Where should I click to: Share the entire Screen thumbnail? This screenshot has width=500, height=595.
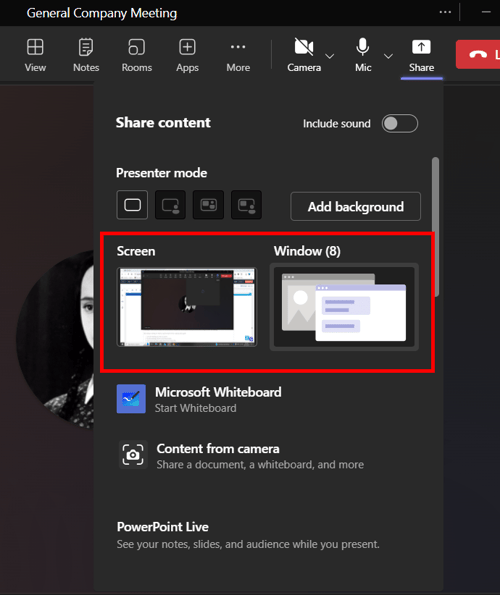(x=187, y=307)
